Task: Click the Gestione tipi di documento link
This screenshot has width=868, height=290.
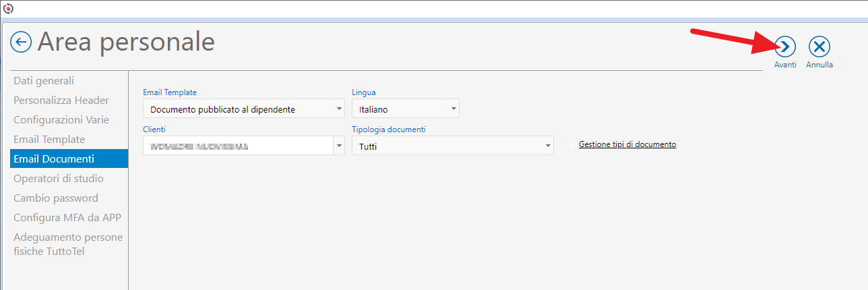Action: [x=627, y=144]
